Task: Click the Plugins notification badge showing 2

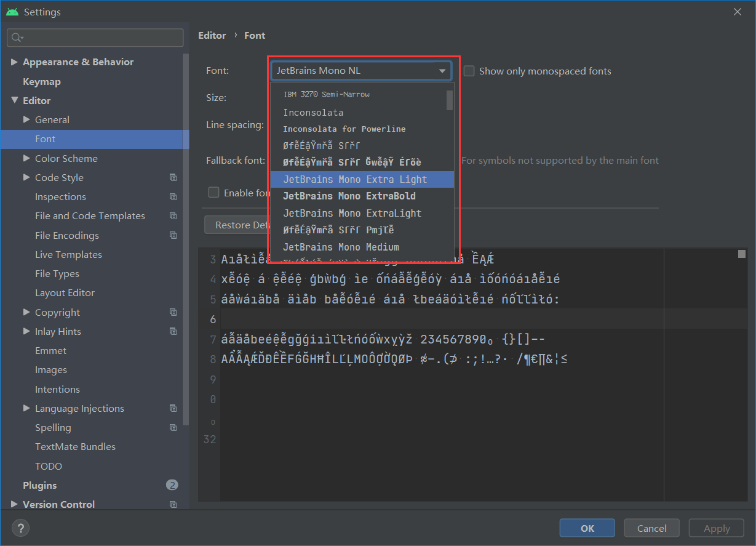Action: pos(172,485)
